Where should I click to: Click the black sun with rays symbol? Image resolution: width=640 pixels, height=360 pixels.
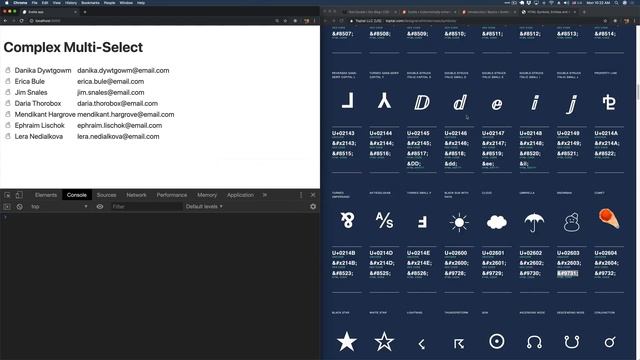[459, 222]
